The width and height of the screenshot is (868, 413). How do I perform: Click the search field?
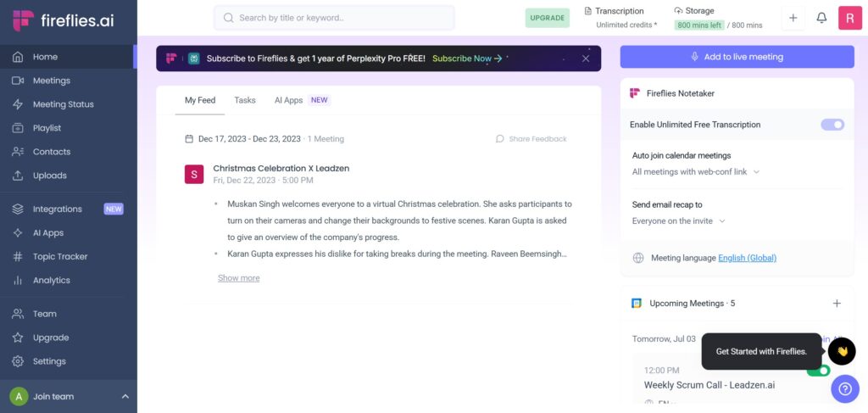tap(334, 18)
